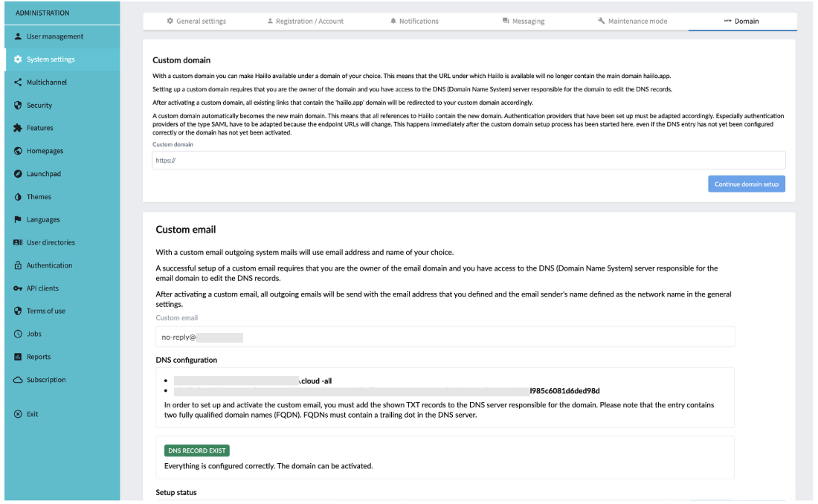
Task: Focus the Custom domain https:// field
Action: click(468, 160)
